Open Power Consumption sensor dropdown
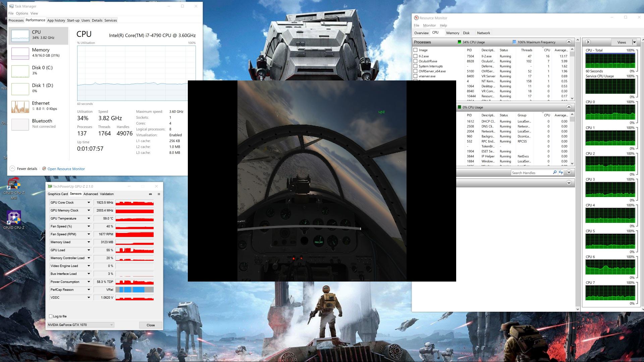Image resolution: width=644 pixels, height=362 pixels. click(x=89, y=282)
